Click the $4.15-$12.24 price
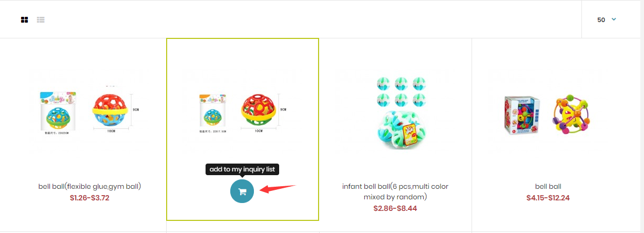This screenshot has width=644, height=233. pos(548,198)
